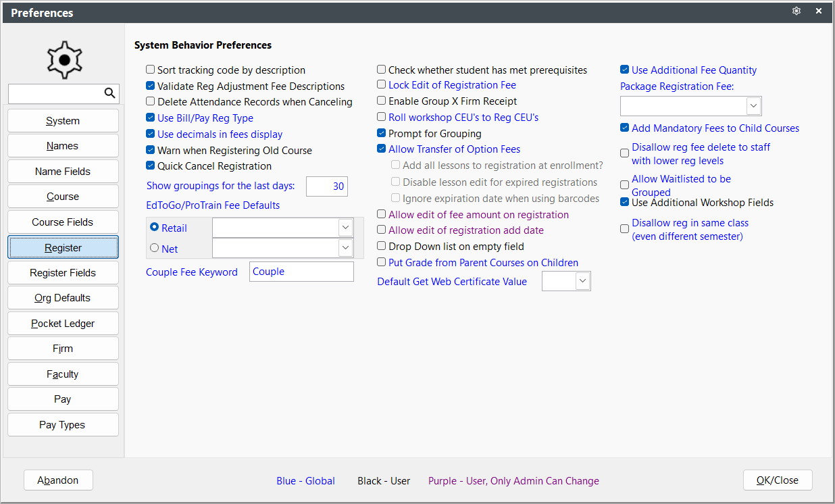
Task: Switch to Org Defaults preferences
Action: [63, 298]
